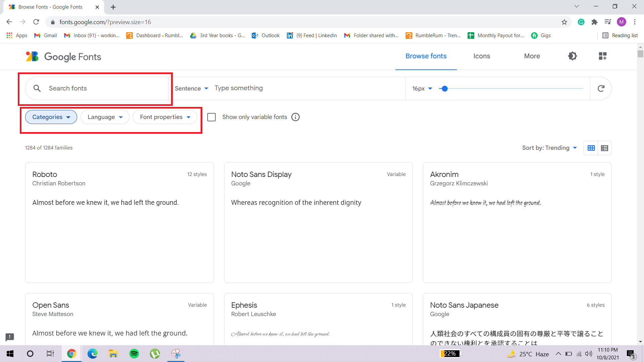Open the Noto Sans Japanese font card

click(x=517, y=319)
